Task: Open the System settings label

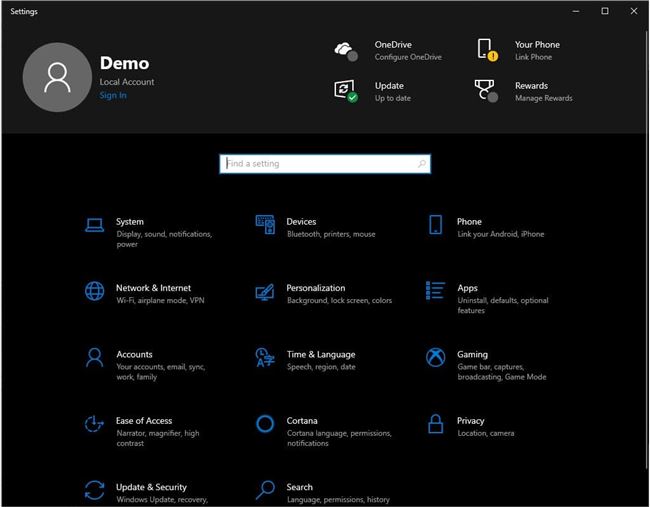Action: click(x=130, y=222)
